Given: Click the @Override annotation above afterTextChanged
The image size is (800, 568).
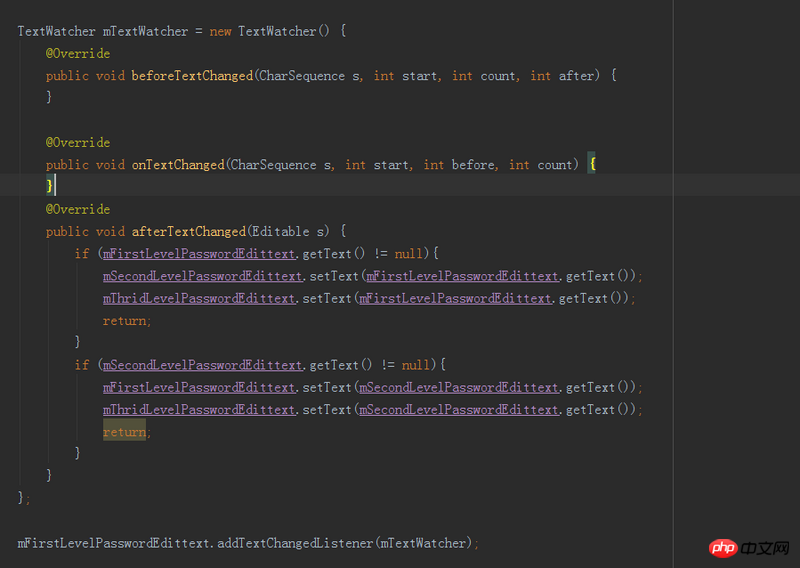Looking at the screenshot, I should (78, 209).
